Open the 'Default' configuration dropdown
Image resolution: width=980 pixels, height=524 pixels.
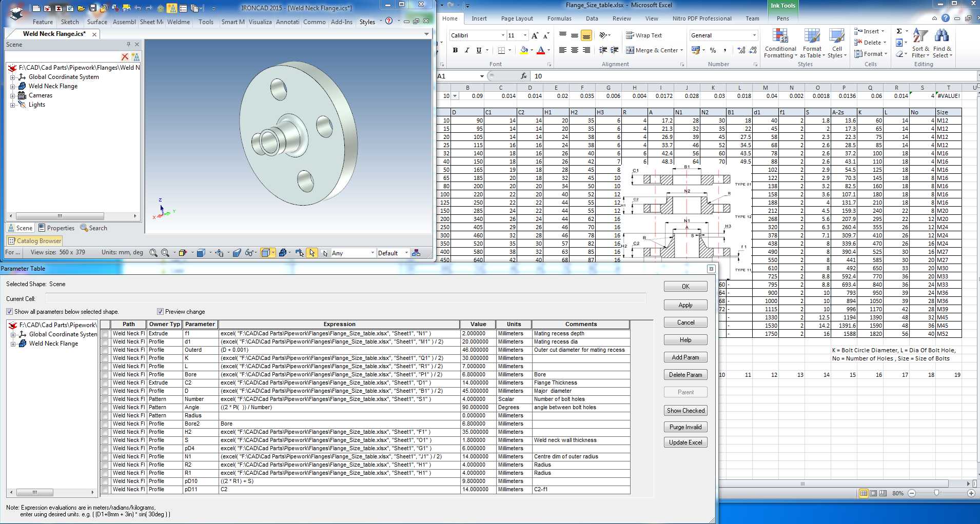pos(406,253)
